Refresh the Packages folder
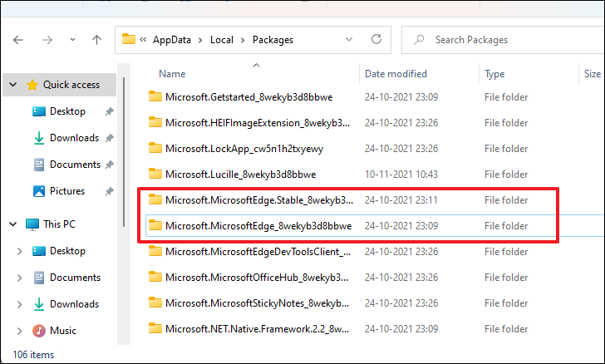Viewport: 605px width, 364px height. point(376,39)
